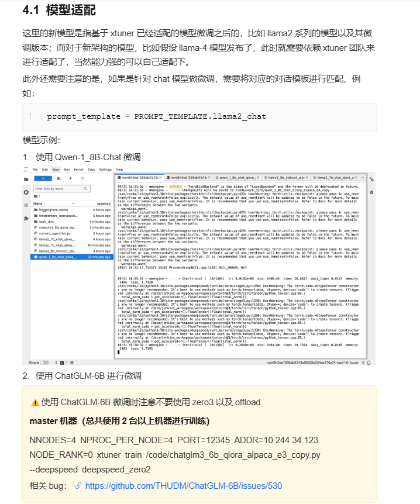Select llama2_7b_chat_qlora file modified 4 hours ago
420x504 pixels.
(x=72, y=239)
